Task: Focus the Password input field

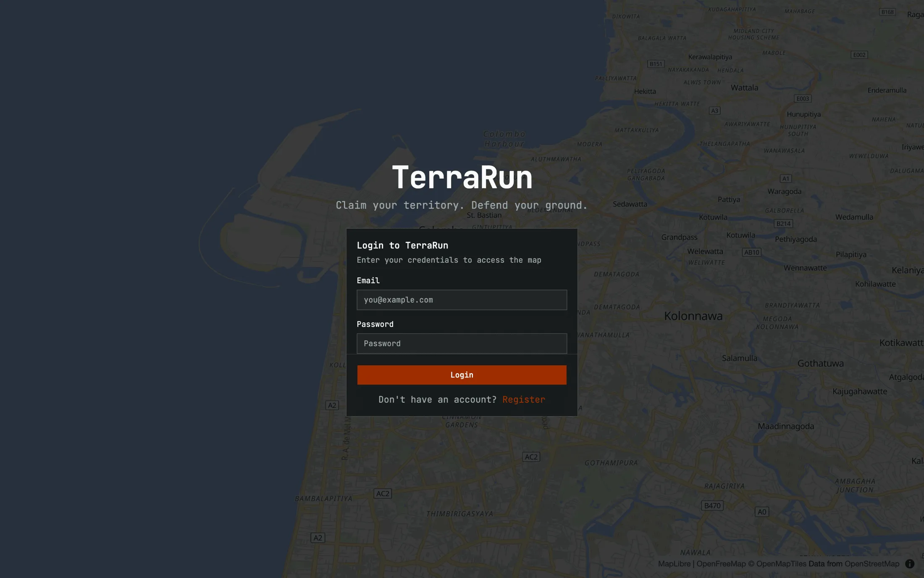Action: (462, 343)
